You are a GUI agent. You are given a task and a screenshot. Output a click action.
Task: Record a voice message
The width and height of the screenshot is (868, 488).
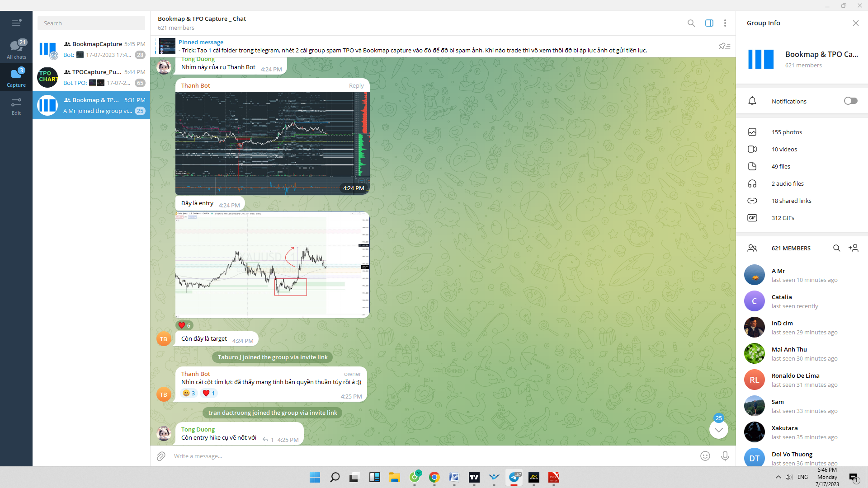[725, 456]
